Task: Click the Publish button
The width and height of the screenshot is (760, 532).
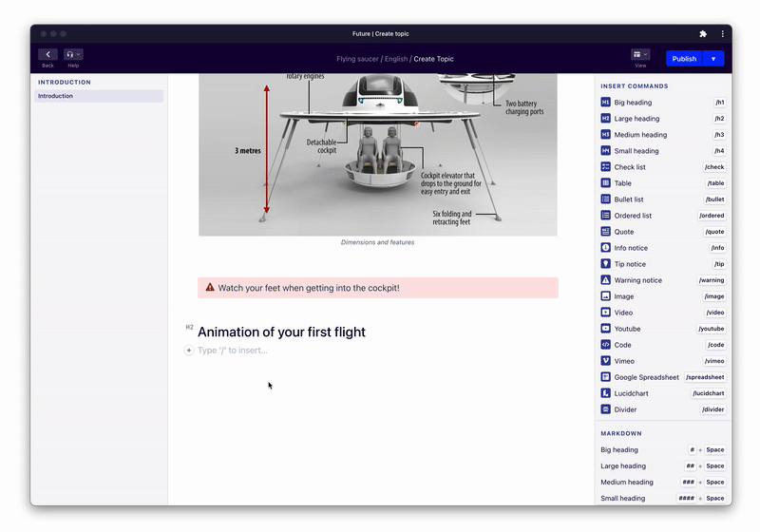Action: click(x=684, y=59)
